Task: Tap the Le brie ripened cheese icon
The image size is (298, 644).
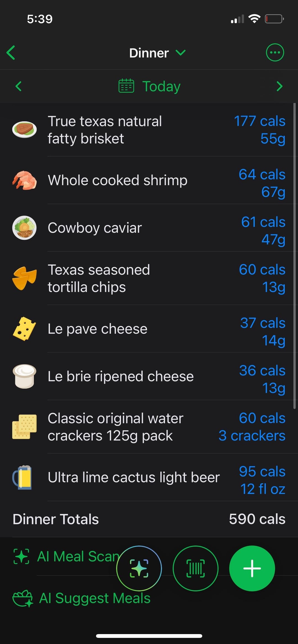Action: (x=24, y=376)
